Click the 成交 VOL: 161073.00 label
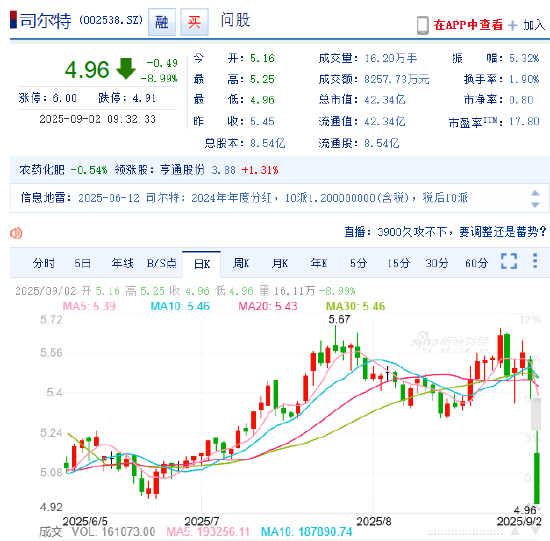This screenshot has width=550, height=541. point(97,532)
